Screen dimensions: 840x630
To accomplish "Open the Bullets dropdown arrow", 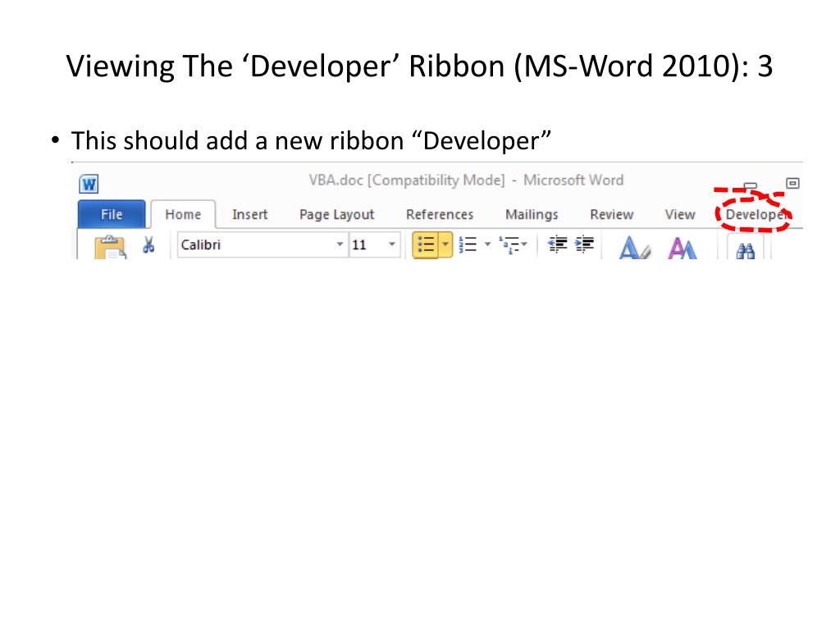I will coord(445,244).
